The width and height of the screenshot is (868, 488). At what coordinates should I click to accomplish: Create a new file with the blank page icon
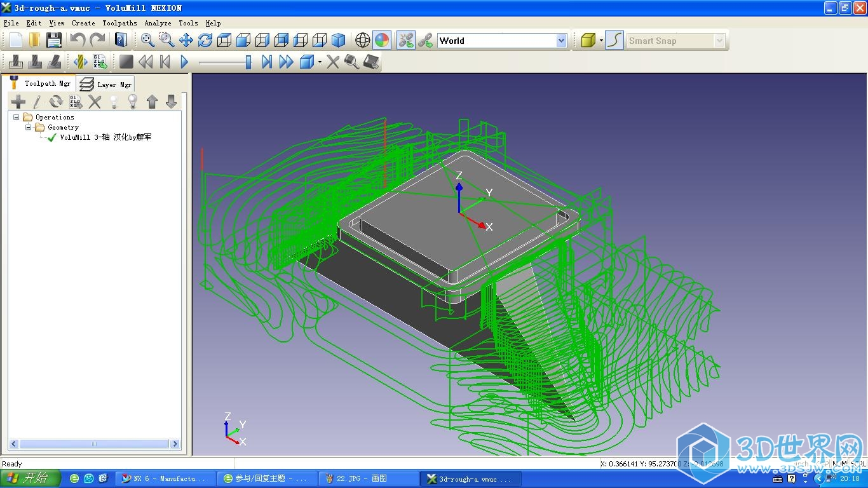coord(15,40)
